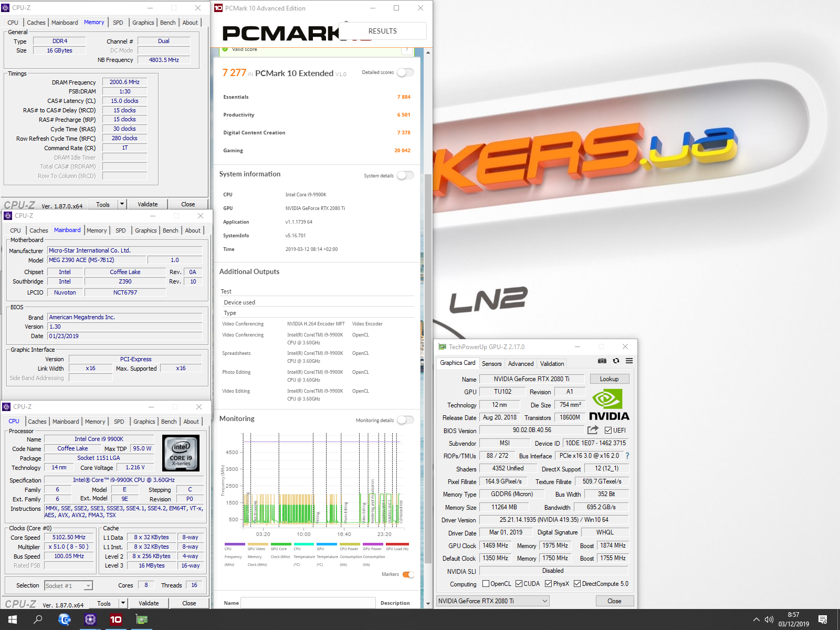Turn off the Markers switch

[x=408, y=574]
